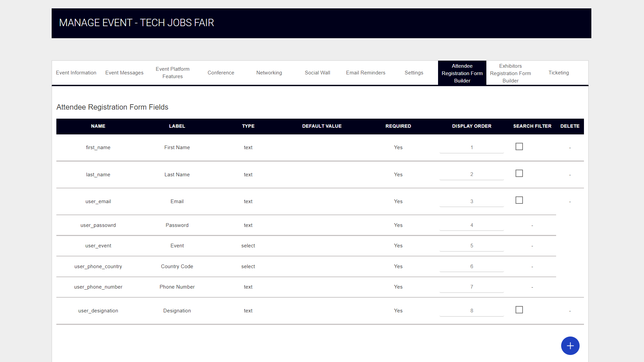Toggle search filter checkbox for user_email
The image size is (644, 362).
click(x=519, y=200)
